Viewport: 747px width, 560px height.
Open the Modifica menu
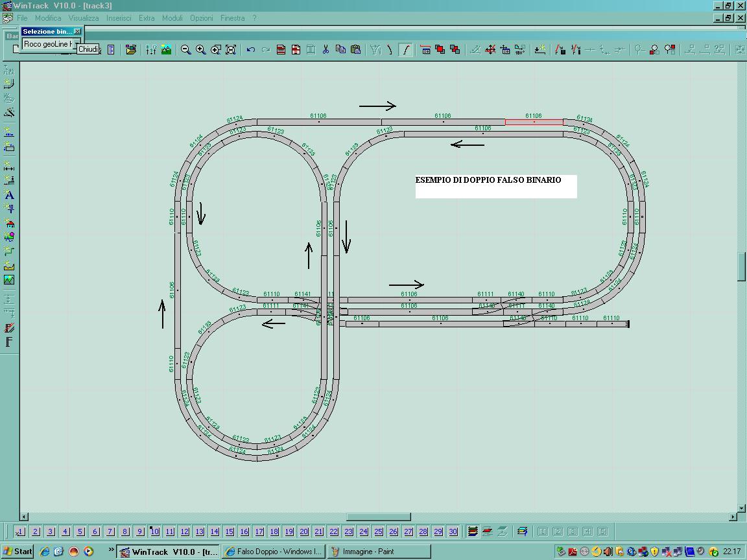(x=48, y=18)
